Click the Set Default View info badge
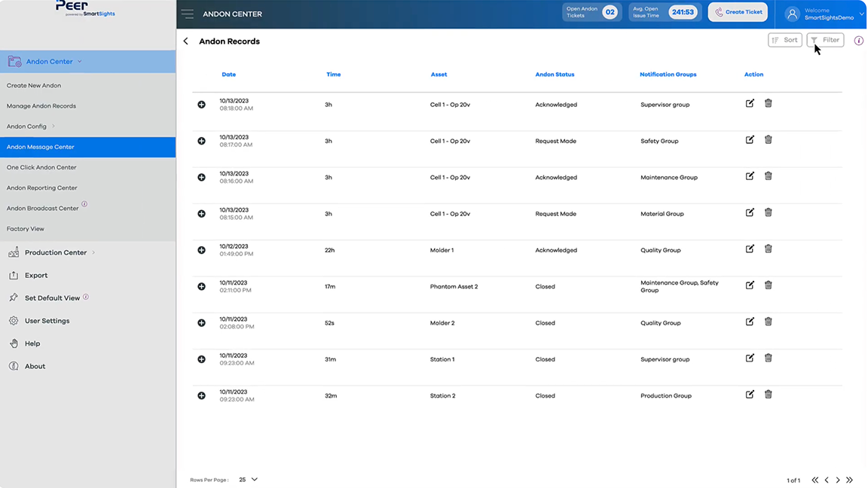 (x=86, y=297)
